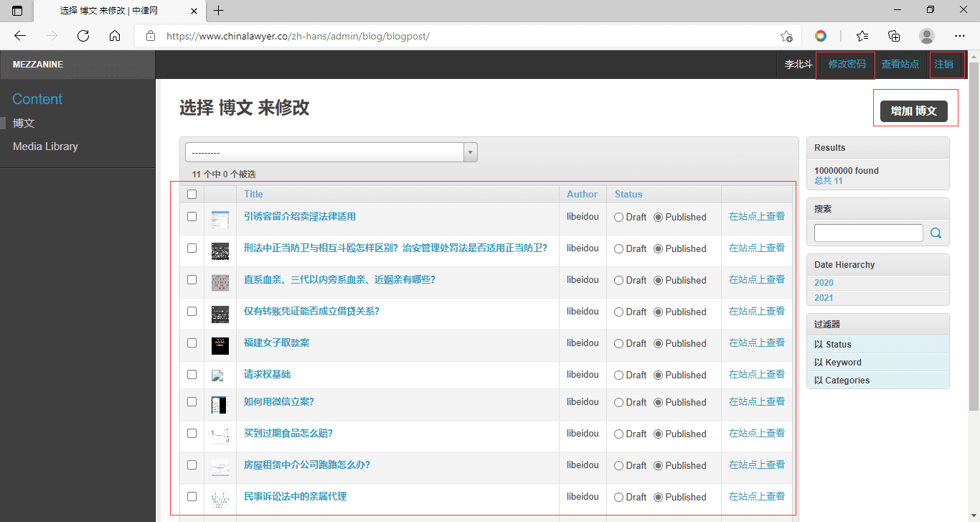
Task: Set 福建女子取款案 status to Draft
Action: (618, 343)
